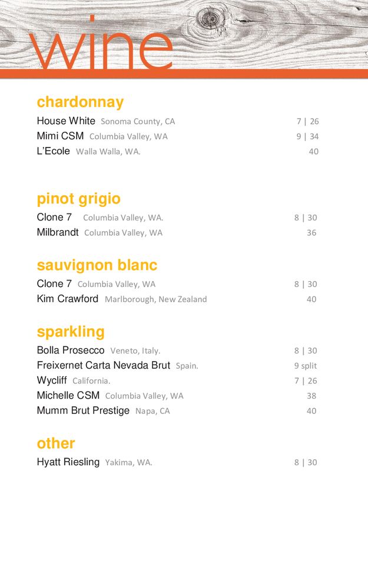Click Milbrandt under pinot grigio
This screenshot has width=368, height=588.
[x=58, y=232]
